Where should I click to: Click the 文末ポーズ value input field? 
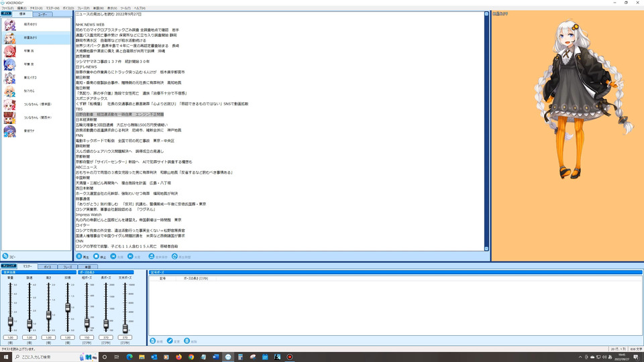coord(125,337)
